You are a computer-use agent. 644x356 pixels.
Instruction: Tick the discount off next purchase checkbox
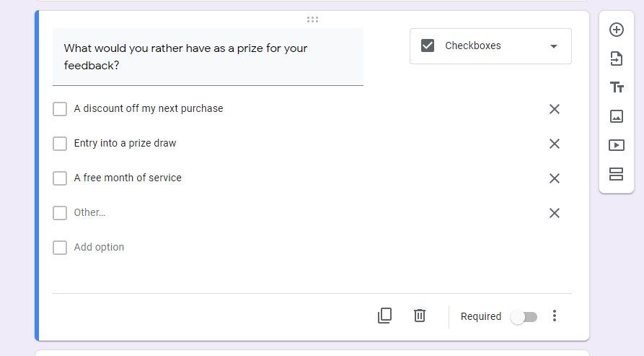(60, 109)
